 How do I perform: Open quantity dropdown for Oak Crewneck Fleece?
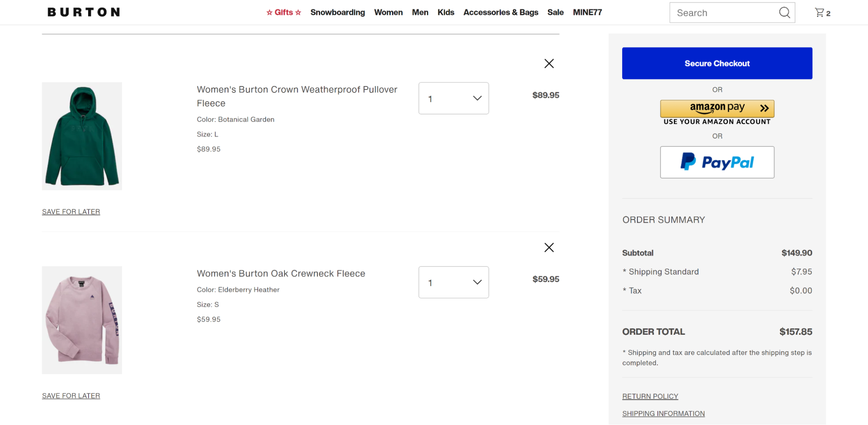(454, 282)
